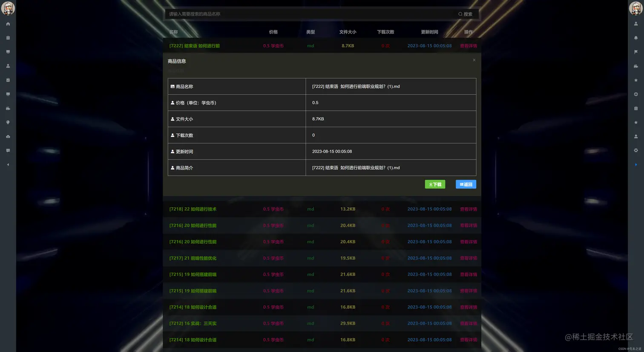Select the [7212] 16 实战：三天实 row name
This screenshot has width=644, height=352.
click(193, 323)
